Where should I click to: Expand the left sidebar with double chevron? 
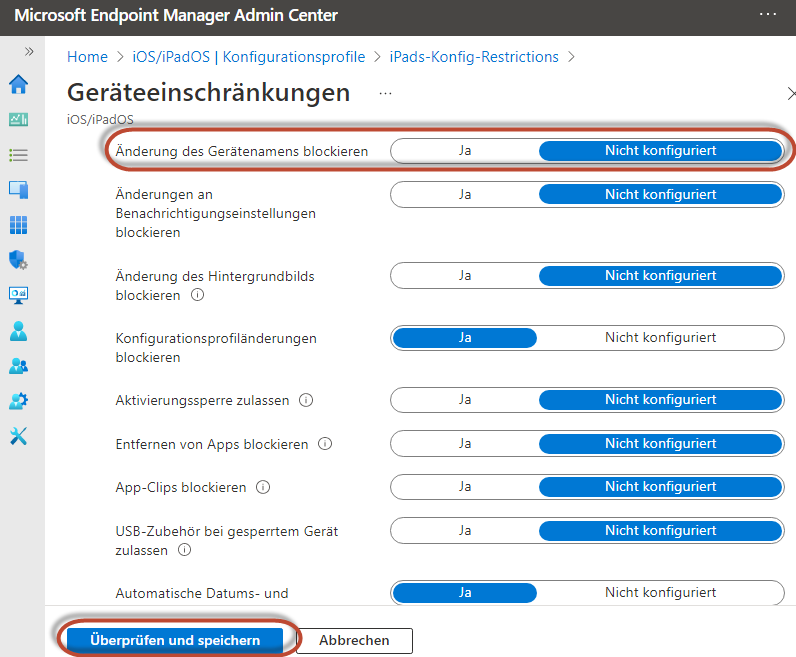(x=29, y=51)
